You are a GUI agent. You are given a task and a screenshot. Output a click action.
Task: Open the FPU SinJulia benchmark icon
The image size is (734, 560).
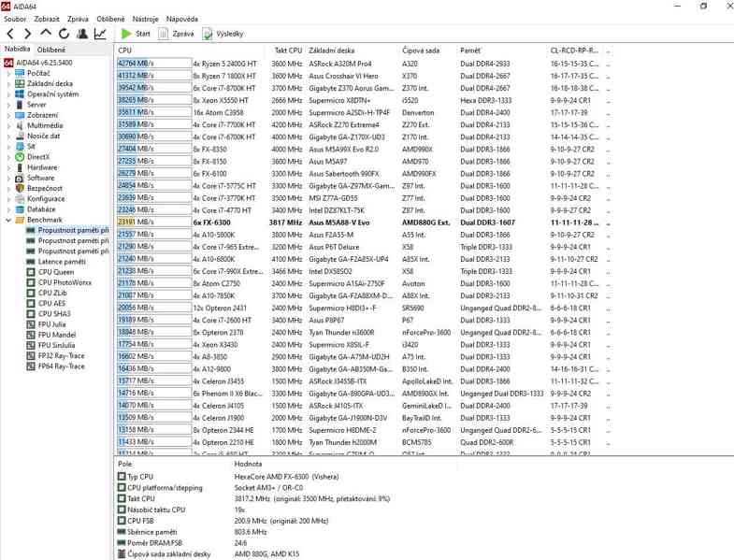[31, 345]
